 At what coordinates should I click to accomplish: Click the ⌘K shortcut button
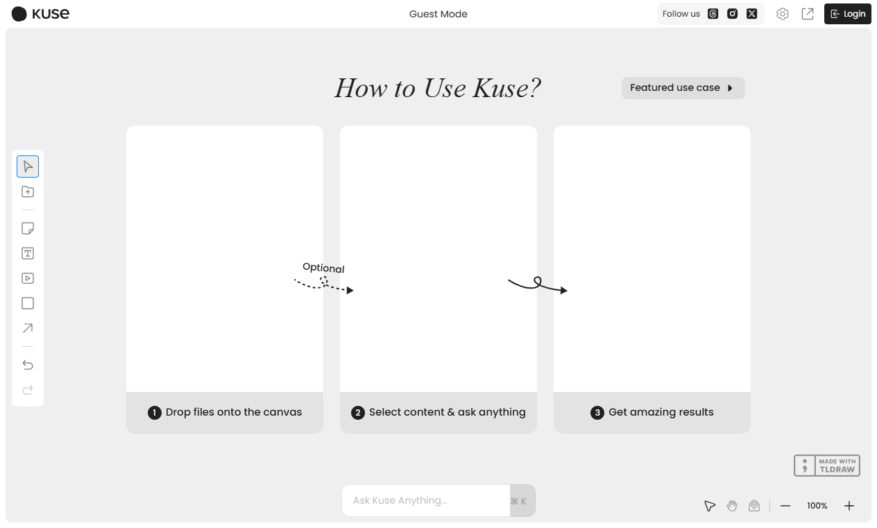522,501
